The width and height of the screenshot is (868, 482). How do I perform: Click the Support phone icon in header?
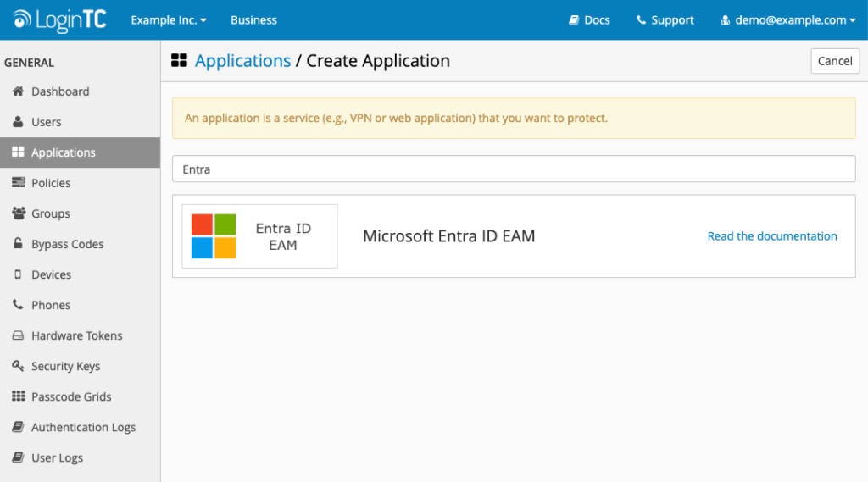click(641, 20)
